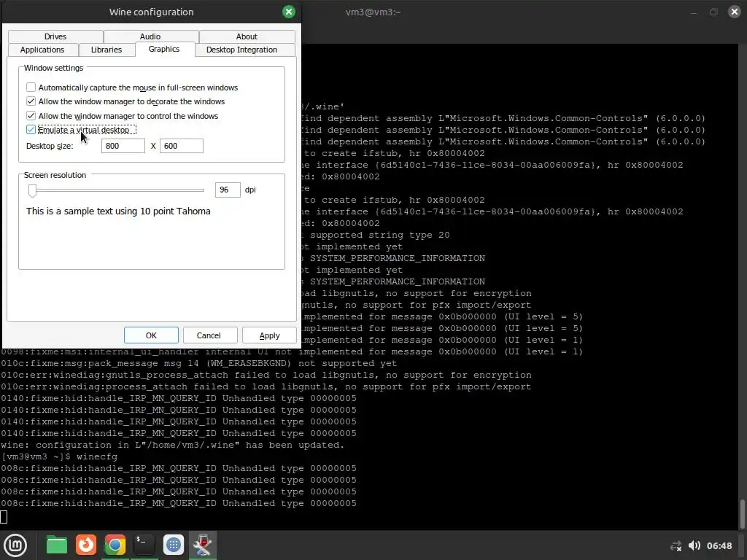Launch Chrome browser from taskbar
The height and width of the screenshot is (560, 747).
tap(115, 545)
